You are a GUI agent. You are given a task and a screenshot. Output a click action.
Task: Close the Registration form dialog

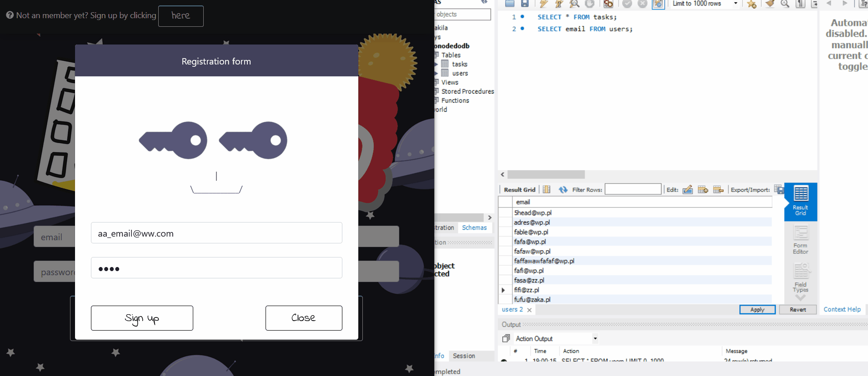(304, 318)
